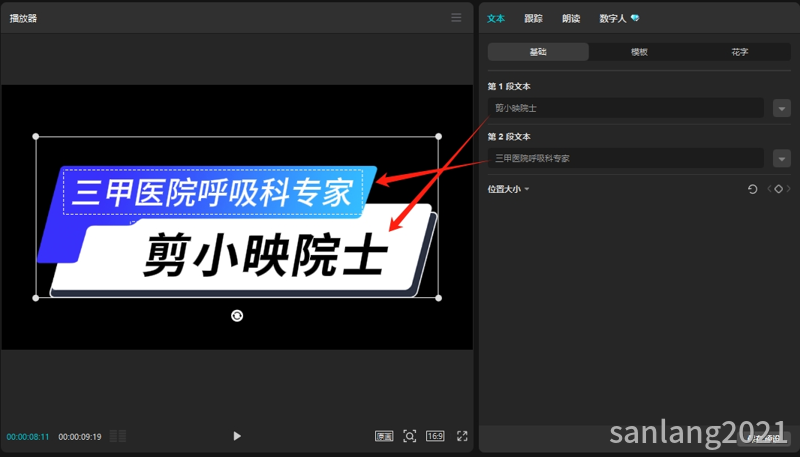Click the 原画 original quality icon

[384, 436]
